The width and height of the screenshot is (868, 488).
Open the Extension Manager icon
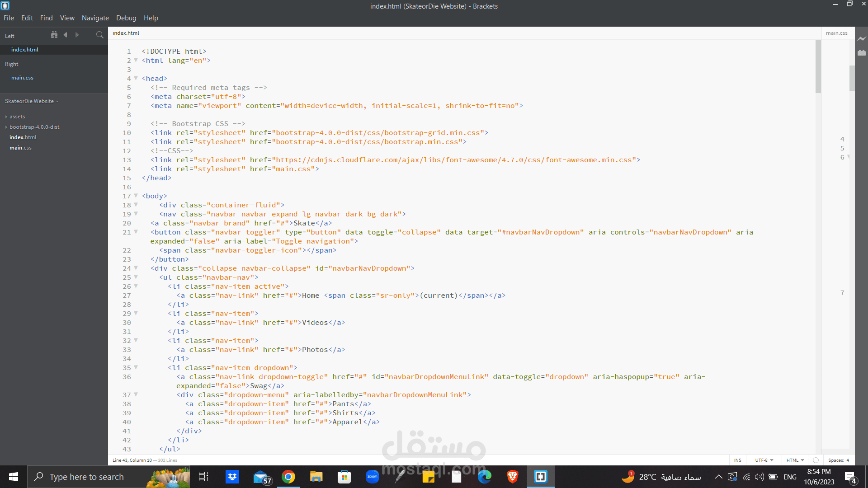tap(862, 53)
